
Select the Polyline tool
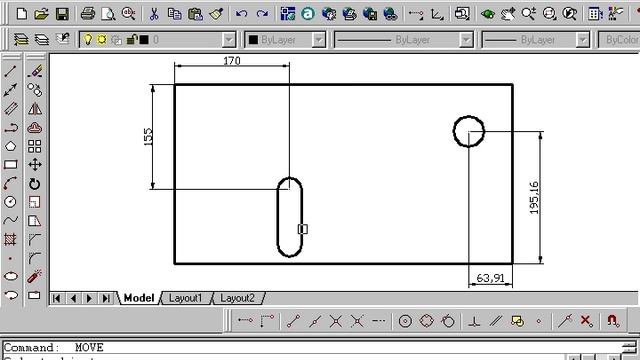11,128
